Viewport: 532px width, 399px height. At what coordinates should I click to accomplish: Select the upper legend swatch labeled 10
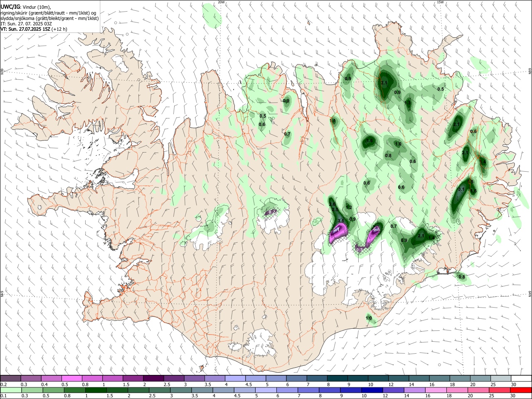tap(379, 378)
